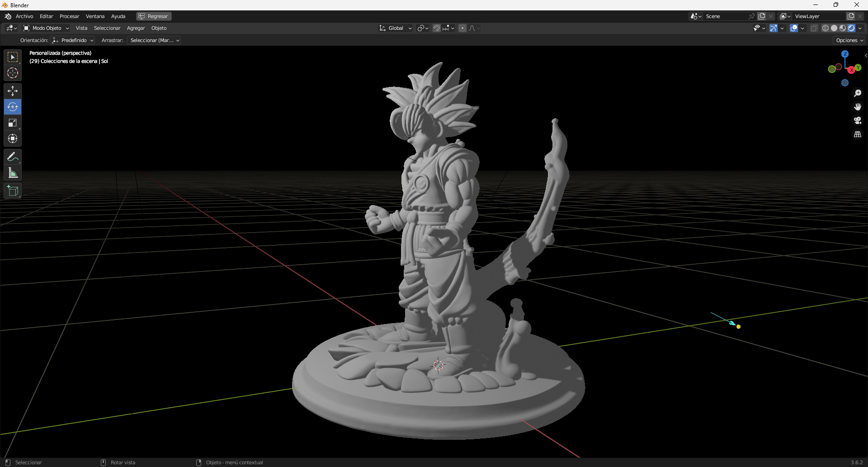Viewport: 868px width, 467px height.
Task: Select the Rotate tool
Action: click(x=13, y=107)
